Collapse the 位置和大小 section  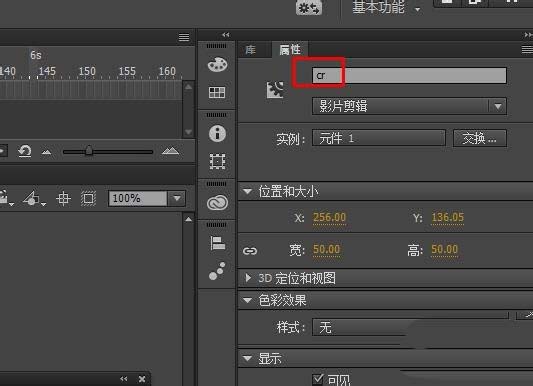pyautogui.click(x=247, y=192)
